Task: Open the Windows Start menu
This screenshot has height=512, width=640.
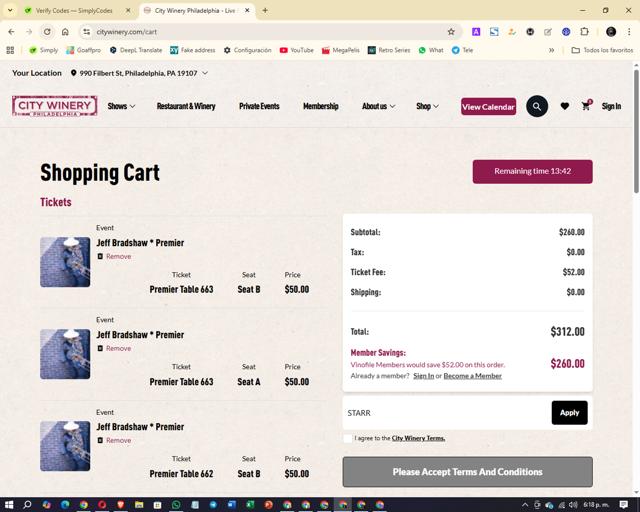Action: pos(9,505)
